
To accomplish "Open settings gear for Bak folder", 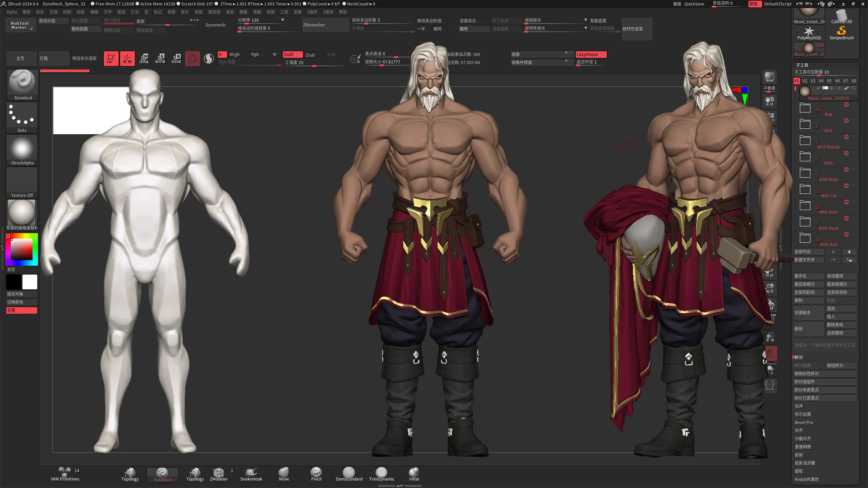I will [x=846, y=104].
